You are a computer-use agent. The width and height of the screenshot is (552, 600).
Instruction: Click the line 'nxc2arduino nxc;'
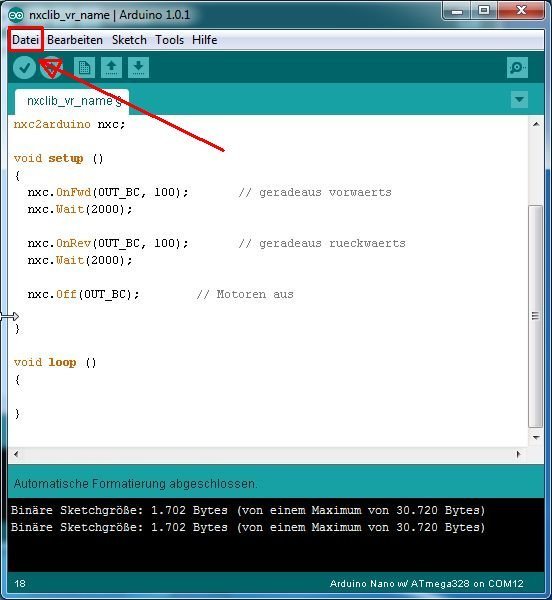tap(69, 124)
